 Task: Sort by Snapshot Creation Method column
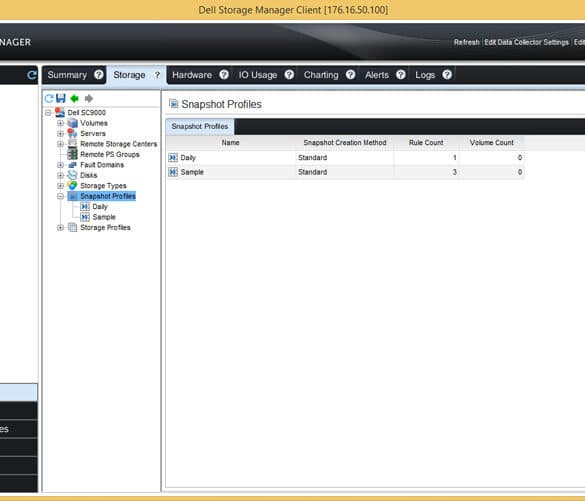click(345, 143)
